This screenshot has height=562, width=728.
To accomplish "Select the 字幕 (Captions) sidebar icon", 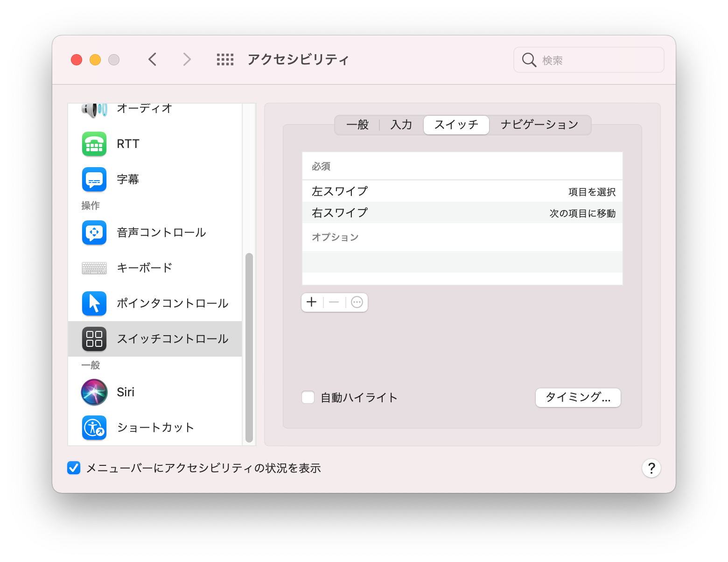I will coord(127,179).
